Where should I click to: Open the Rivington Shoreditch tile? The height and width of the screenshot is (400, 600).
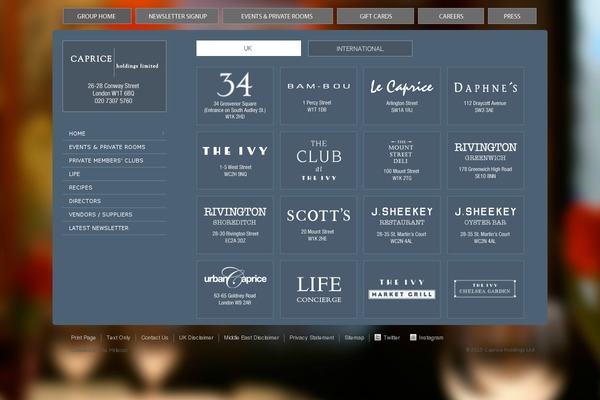235,225
